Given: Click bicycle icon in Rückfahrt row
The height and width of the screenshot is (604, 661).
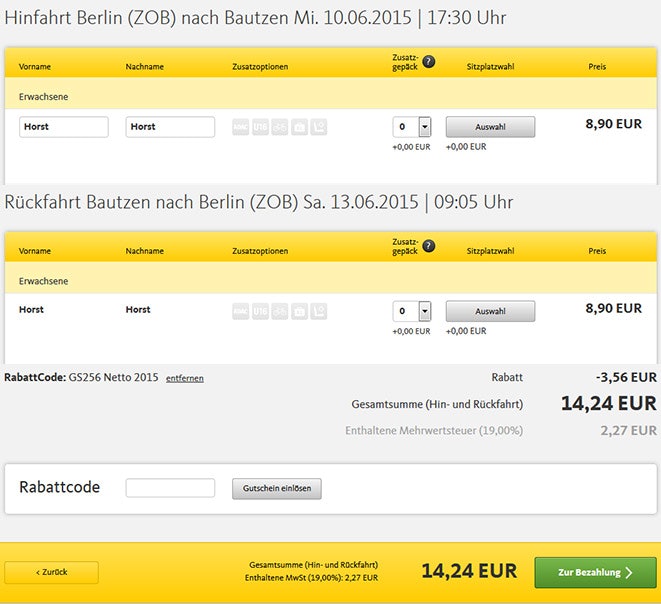Looking at the screenshot, I should coord(279,311).
